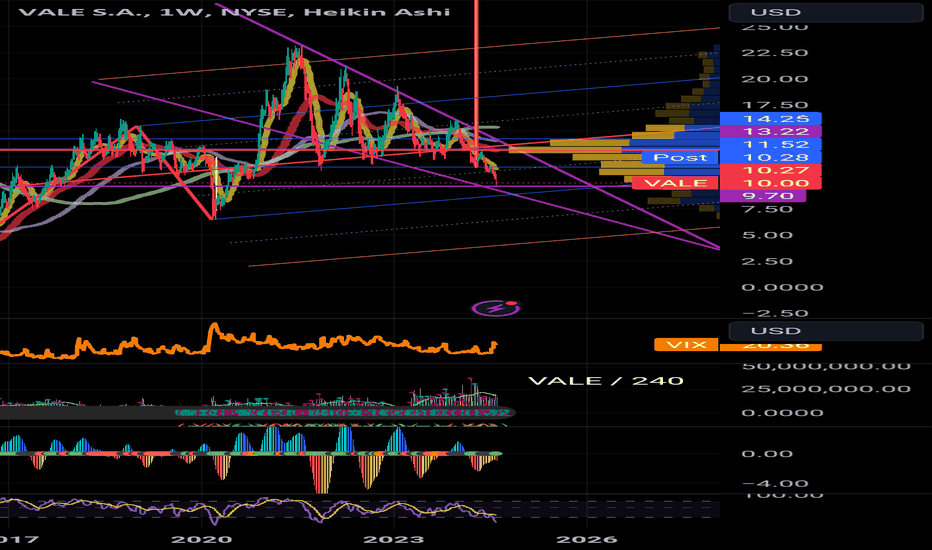This screenshot has width=932, height=550.
Task: Click the blue Post market label
Action: coord(680,158)
